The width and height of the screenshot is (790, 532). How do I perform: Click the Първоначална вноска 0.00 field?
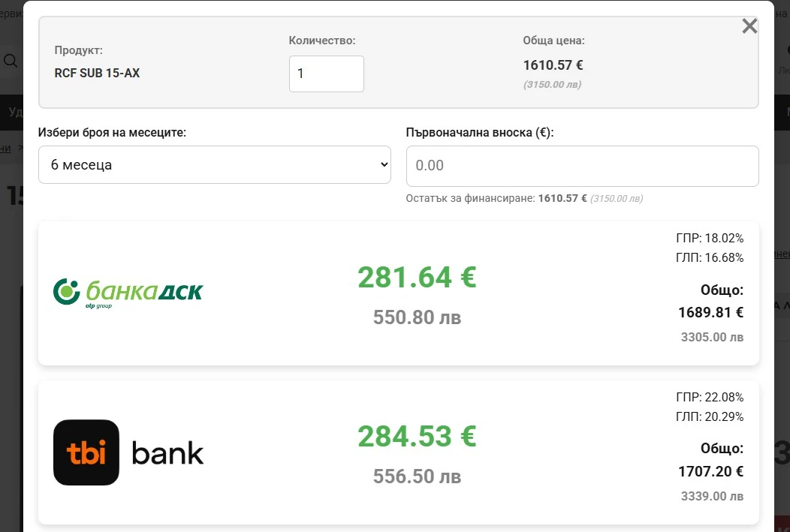click(582, 166)
